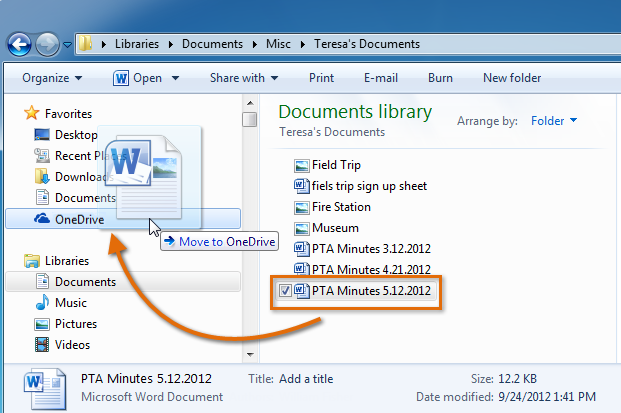Create a New folder
Viewport: 621px width, 413px height.
512,78
